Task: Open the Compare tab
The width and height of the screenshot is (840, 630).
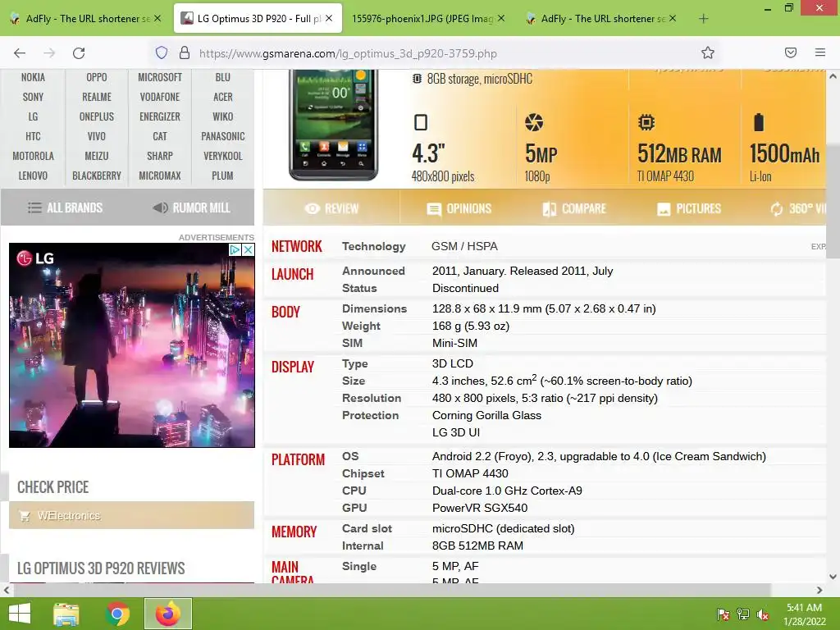Action: (574, 208)
